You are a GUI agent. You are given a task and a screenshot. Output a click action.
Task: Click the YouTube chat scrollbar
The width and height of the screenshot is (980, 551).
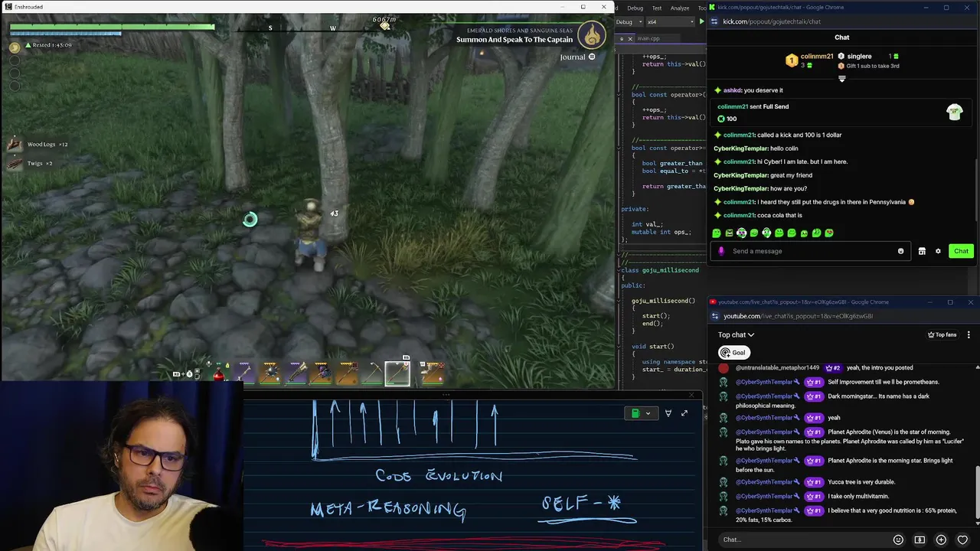point(977,494)
